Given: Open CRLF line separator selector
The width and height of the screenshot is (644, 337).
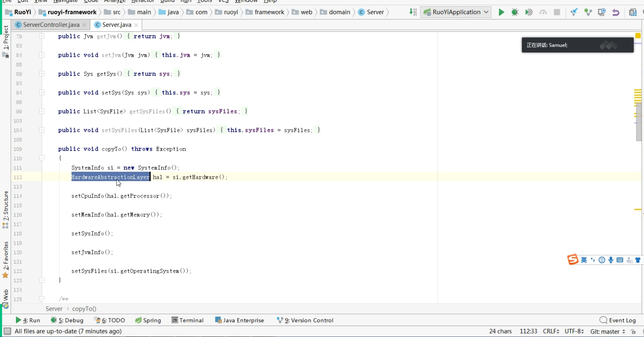Looking at the screenshot, I should coord(551,331).
